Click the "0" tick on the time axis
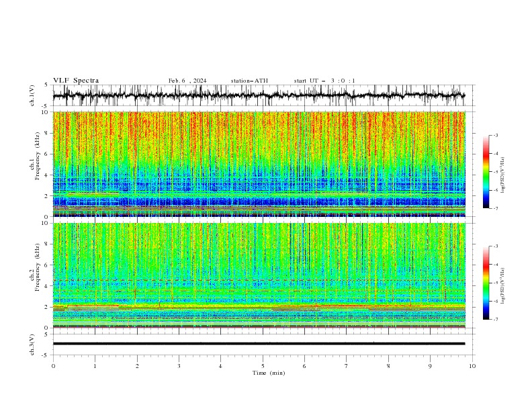The image size is (532, 411). coord(53,366)
